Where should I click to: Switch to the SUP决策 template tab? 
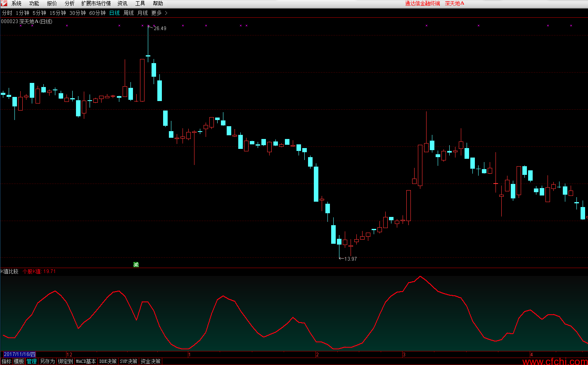coord(128,361)
